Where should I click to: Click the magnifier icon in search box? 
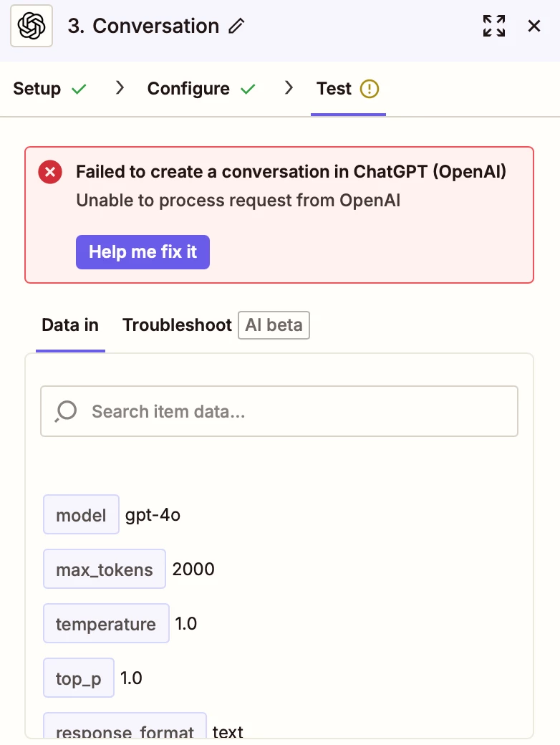66,411
